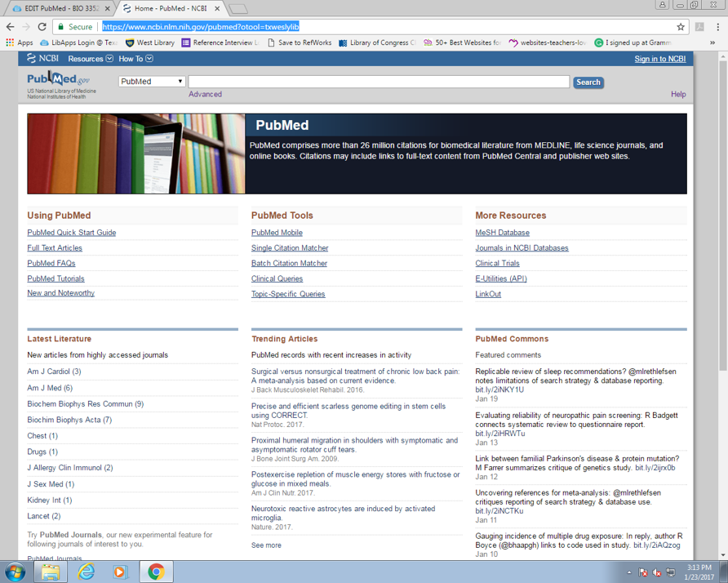Open Full Text Articles link
The image size is (728, 583).
[55, 247]
